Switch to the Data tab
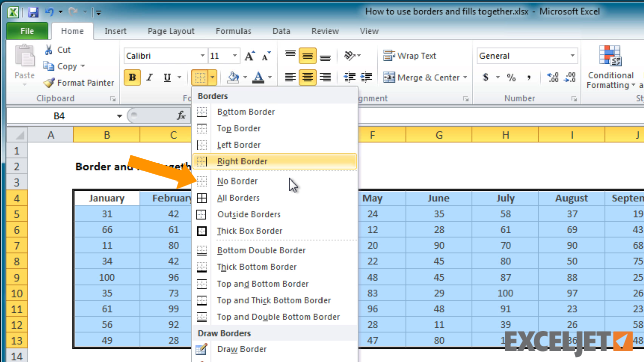Viewport: 644px width, 362px height. click(x=281, y=31)
